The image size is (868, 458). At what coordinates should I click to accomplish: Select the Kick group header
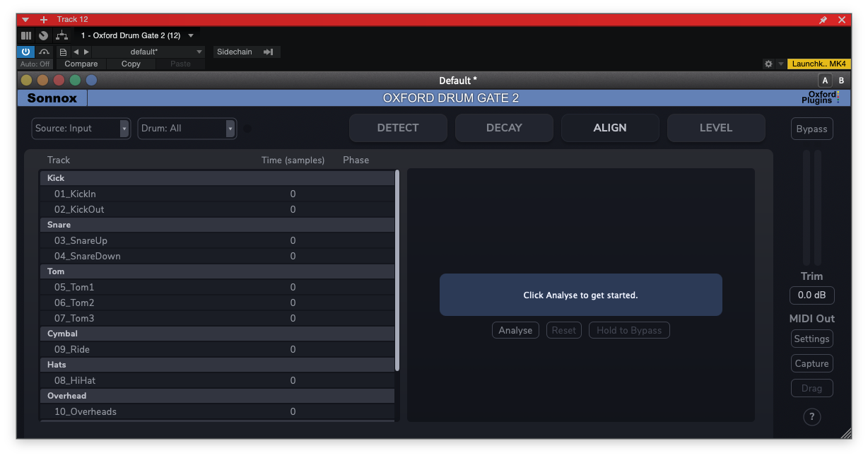[x=217, y=178]
